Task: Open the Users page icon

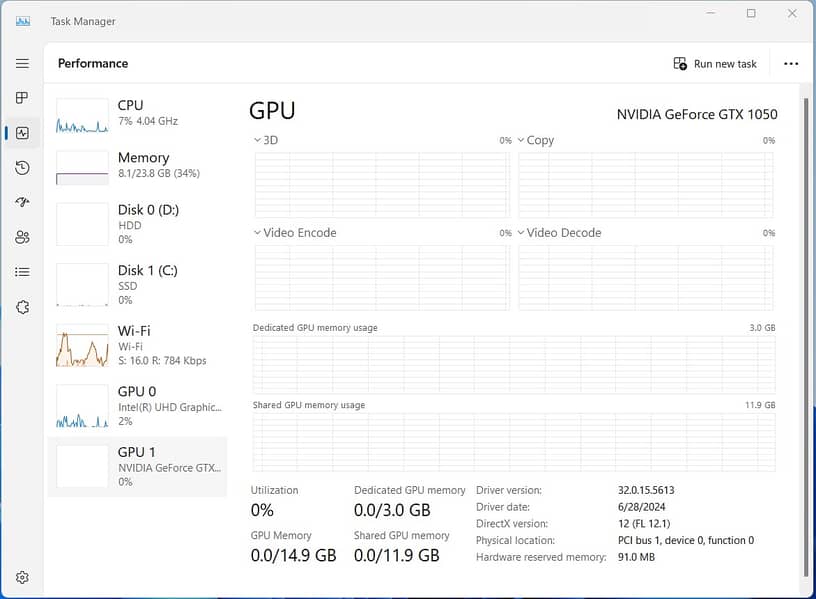Action: pyautogui.click(x=22, y=237)
